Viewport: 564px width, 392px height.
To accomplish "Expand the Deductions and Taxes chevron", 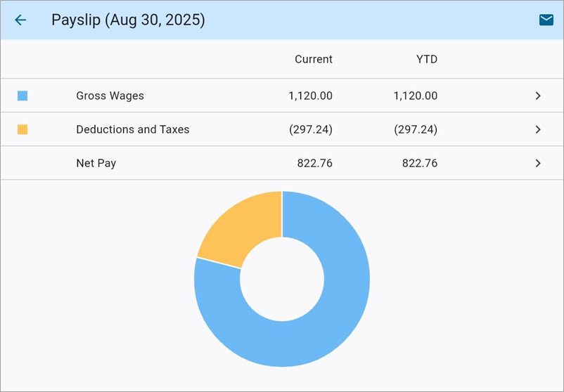I will pos(538,129).
